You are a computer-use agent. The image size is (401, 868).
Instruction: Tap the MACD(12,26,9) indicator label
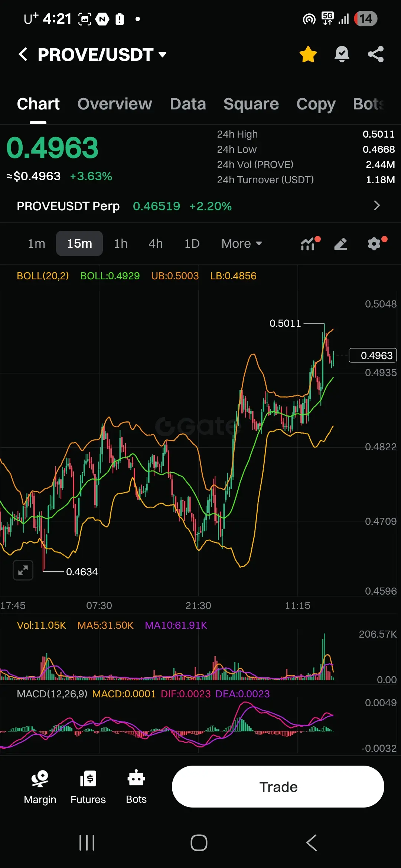point(52,694)
